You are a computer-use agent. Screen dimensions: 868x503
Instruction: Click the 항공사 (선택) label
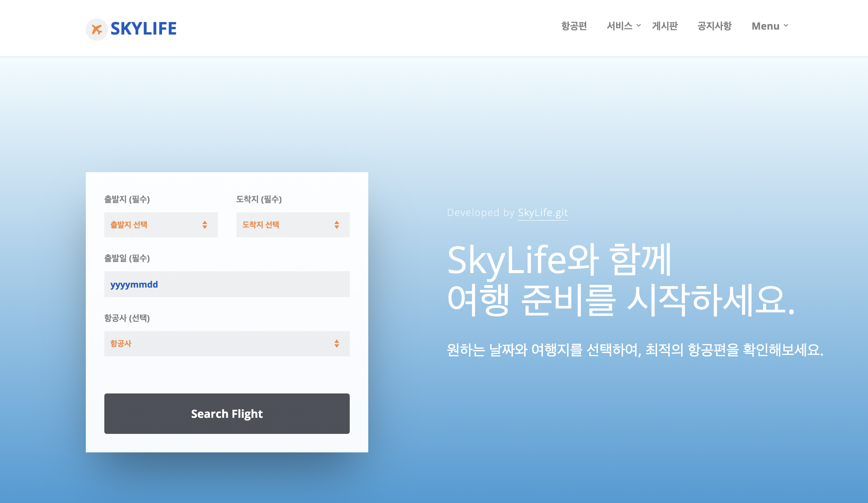pyautogui.click(x=127, y=318)
